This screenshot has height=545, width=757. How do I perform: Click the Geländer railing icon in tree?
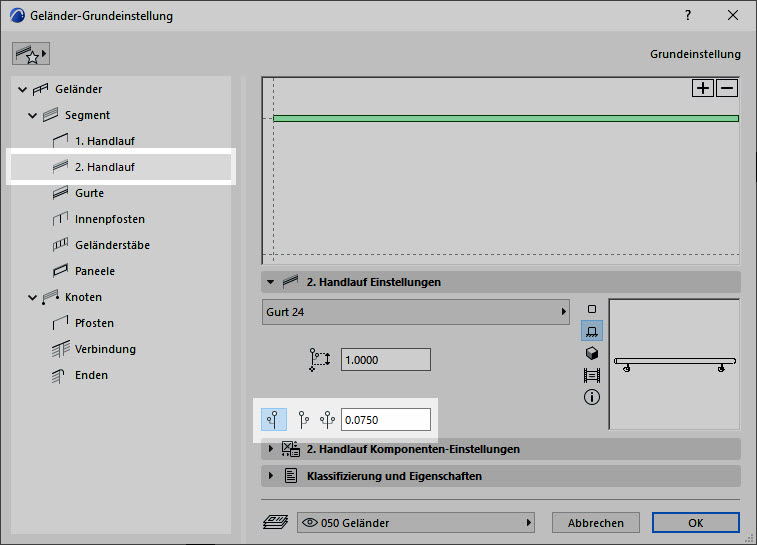41,89
